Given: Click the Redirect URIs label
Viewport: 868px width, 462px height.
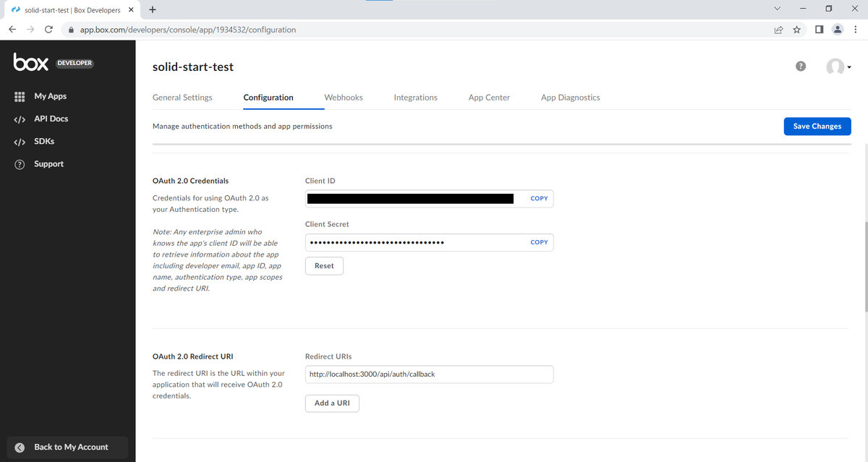Looking at the screenshot, I should pos(328,356).
